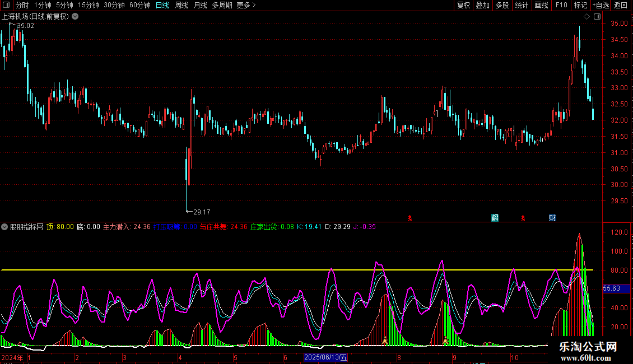Click the 复权 button
Screen dimensions: 633x364
[x=463, y=5]
